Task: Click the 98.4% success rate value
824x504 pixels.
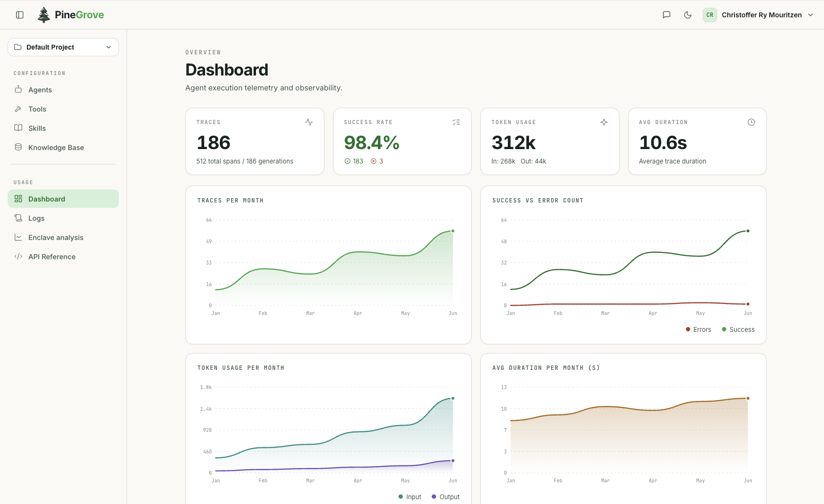Action: click(372, 143)
